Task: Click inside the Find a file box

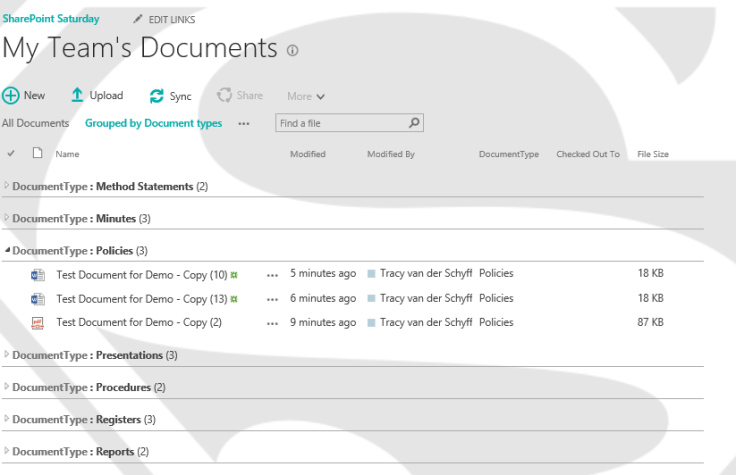Action: [340, 123]
